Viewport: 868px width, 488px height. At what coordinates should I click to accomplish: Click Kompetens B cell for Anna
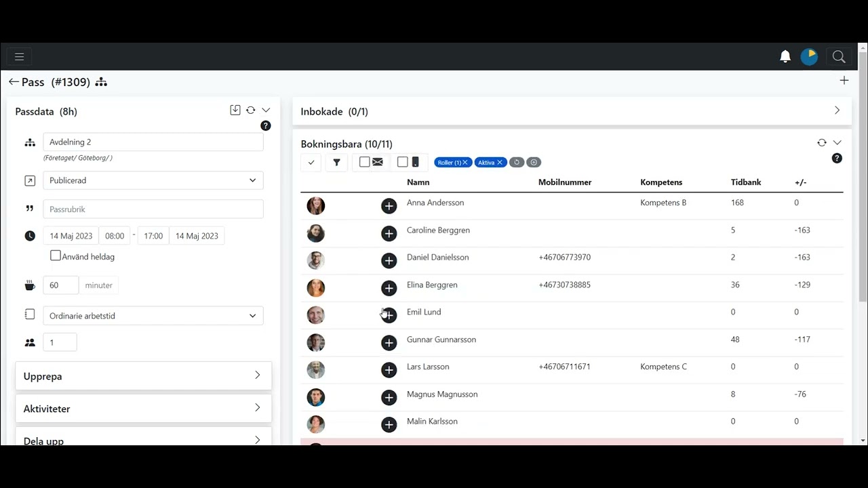pyautogui.click(x=663, y=203)
